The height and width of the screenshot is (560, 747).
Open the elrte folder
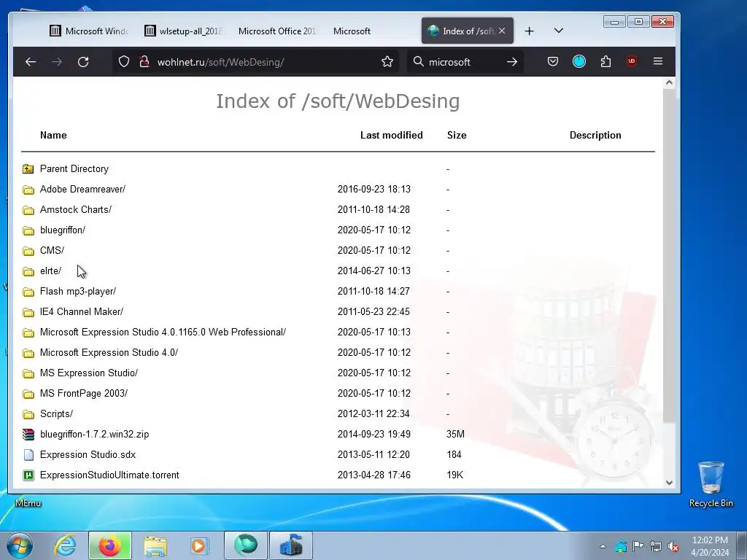50,271
